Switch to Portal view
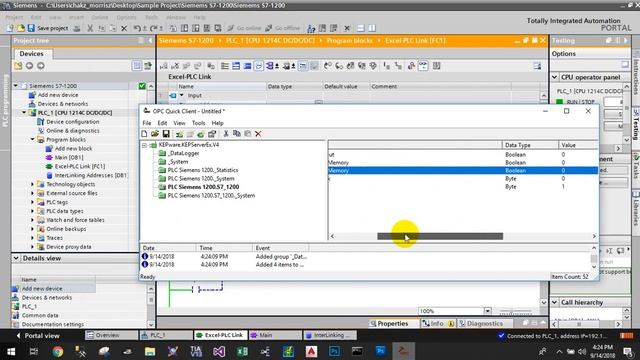 click(x=38, y=336)
